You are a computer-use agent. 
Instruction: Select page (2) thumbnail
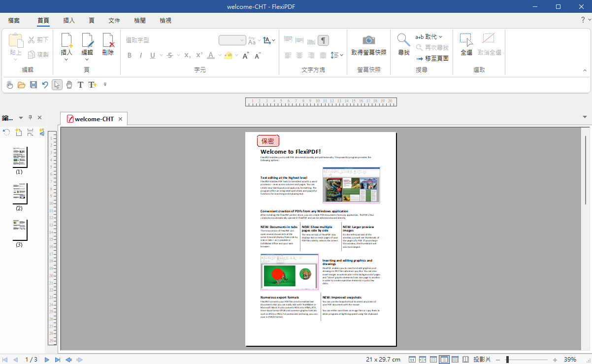(x=20, y=194)
